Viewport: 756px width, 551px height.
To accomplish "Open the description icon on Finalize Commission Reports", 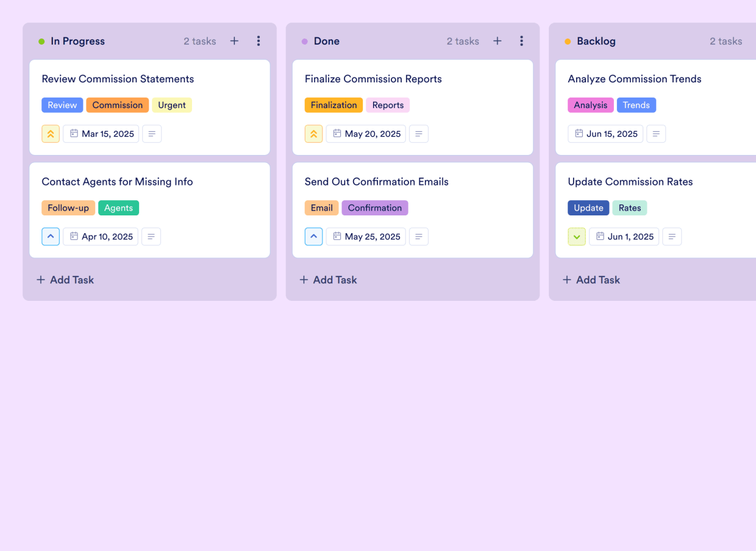I will 419,134.
